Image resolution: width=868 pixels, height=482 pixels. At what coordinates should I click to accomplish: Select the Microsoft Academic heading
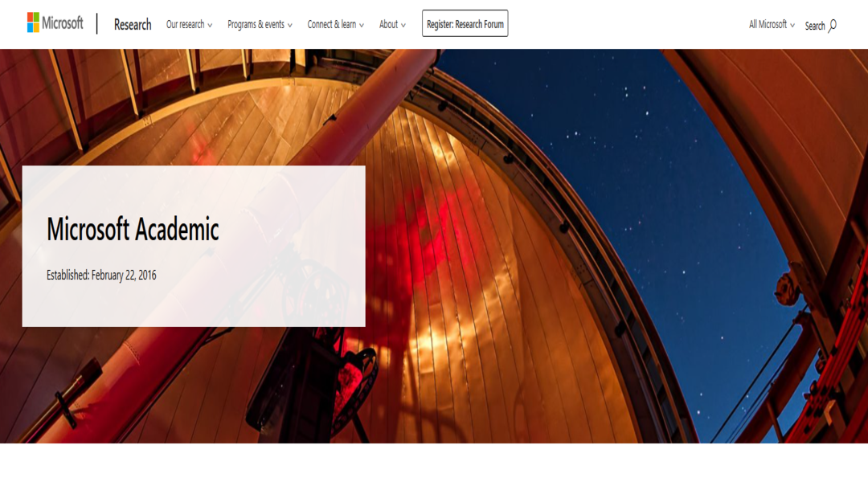pos(133,229)
